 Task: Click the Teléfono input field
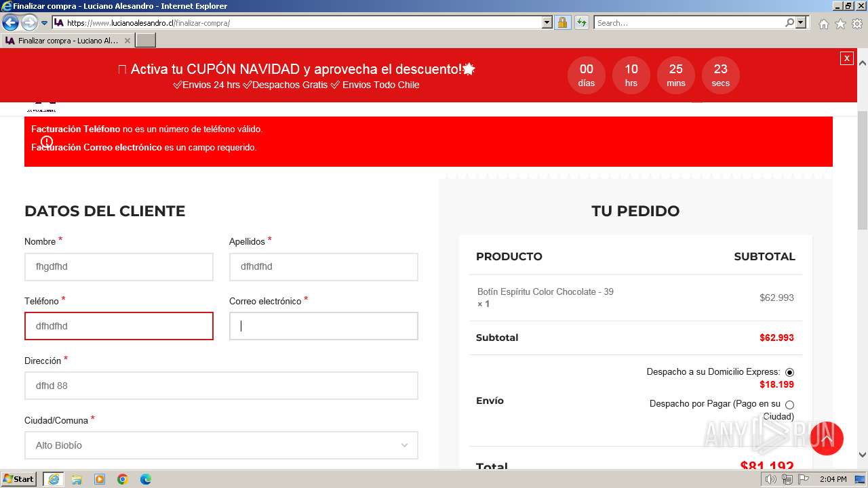(x=119, y=326)
